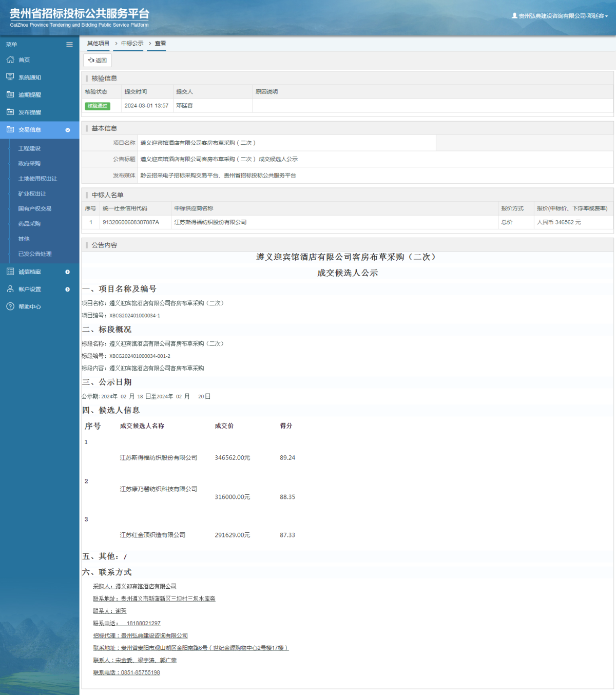The width and height of the screenshot is (616, 695).
Task: Collapse the 交易信息 section arrow
Action: [x=68, y=130]
